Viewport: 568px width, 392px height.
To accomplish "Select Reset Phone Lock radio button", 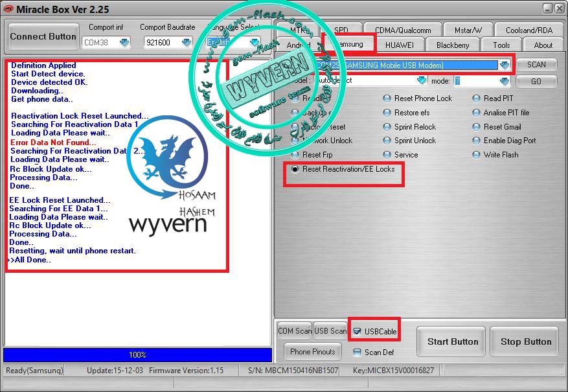I will point(387,98).
